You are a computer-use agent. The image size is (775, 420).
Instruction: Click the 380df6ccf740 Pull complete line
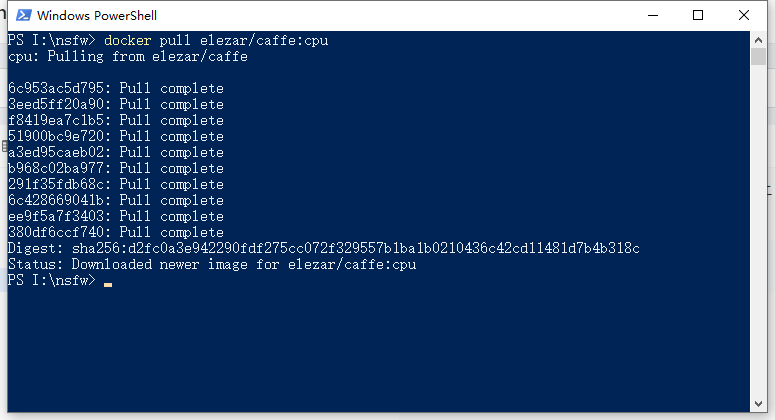tap(116, 232)
